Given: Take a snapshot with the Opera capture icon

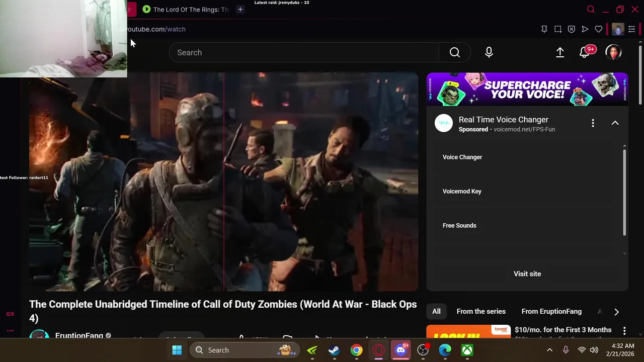Looking at the screenshot, I should 558,29.
